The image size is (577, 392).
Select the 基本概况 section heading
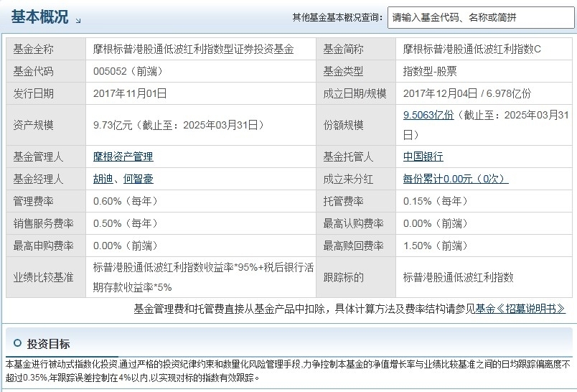tap(39, 17)
